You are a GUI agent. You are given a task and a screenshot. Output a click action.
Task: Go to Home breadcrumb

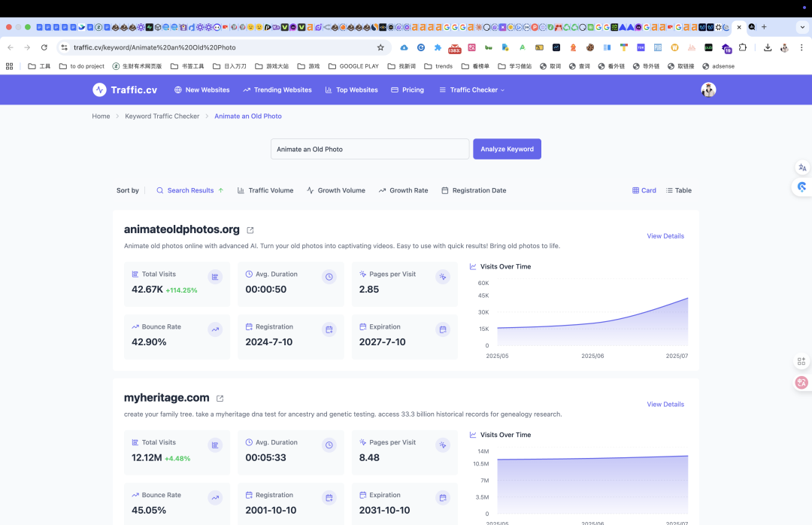[x=101, y=116]
